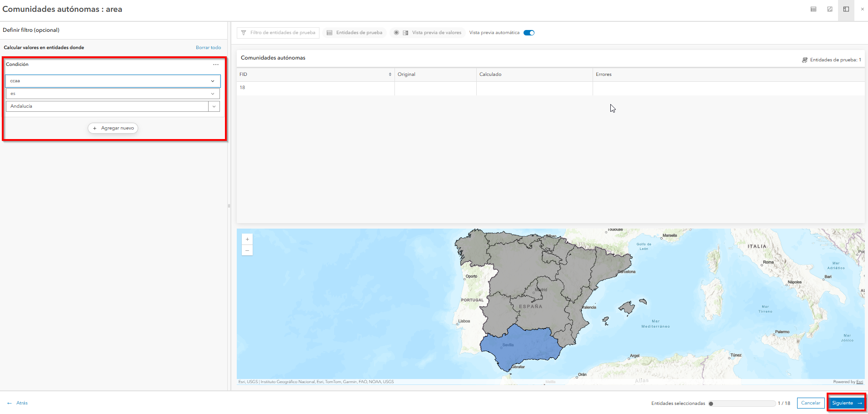Show the Entidades de prueba table
Image resolution: width=868 pixels, height=414 pixels.
pyautogui.click(x=354, y=33)
